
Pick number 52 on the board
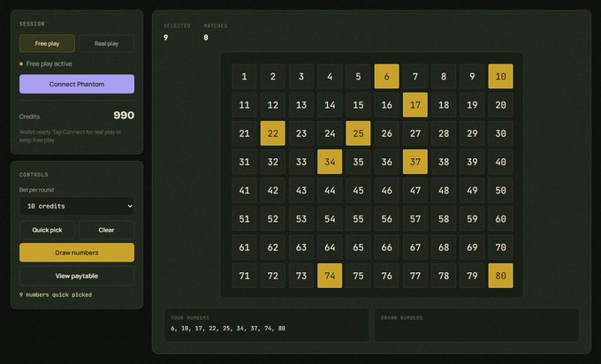273,219
